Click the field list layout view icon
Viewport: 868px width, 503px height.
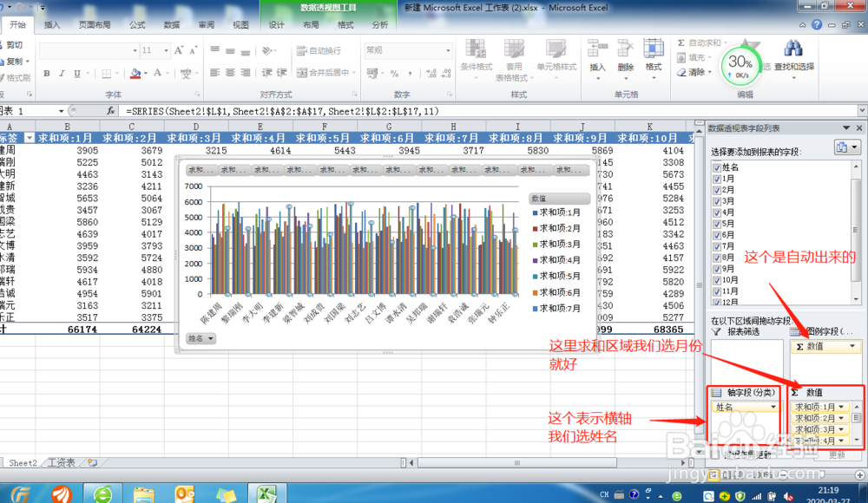coord(847,147)
